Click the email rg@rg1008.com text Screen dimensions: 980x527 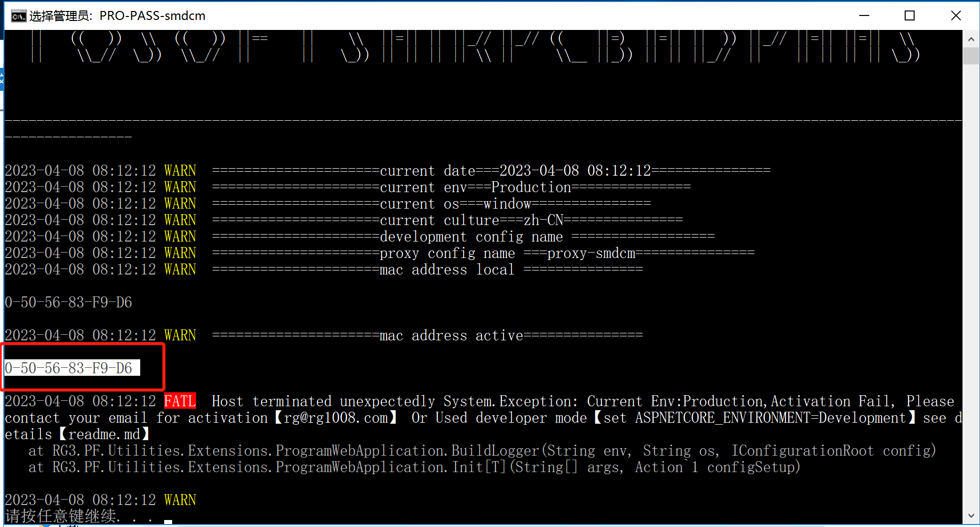click(x=336, y=418)
